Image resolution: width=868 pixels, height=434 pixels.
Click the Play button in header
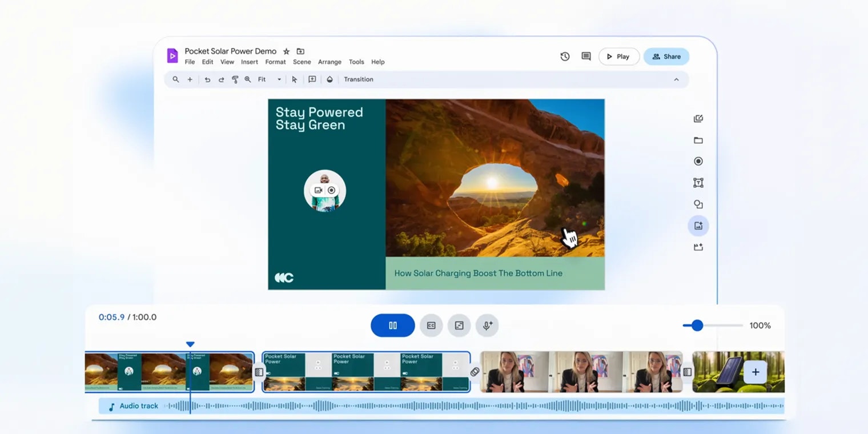[619, 57]
